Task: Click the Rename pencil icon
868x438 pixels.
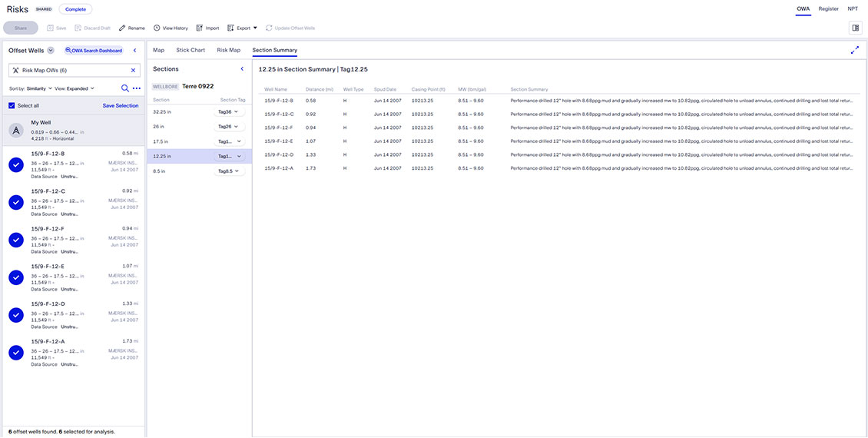Action: click(x=122, y=28)
